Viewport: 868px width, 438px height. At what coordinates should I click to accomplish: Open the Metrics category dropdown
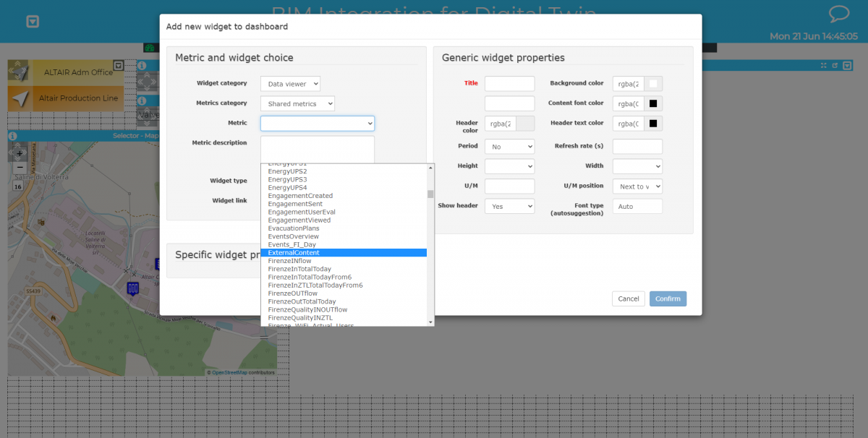tap(297, 103)
